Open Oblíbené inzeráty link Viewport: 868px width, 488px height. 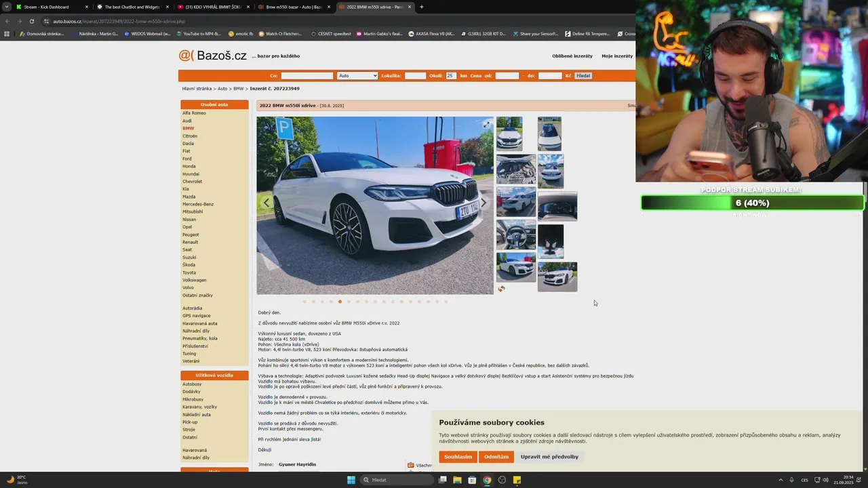pos(572,56)
